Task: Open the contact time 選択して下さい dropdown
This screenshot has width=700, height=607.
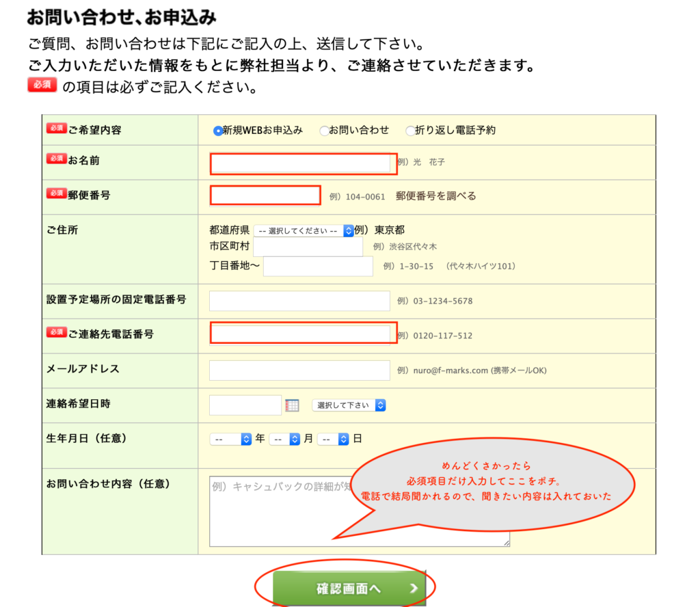Action: (349, 405)
